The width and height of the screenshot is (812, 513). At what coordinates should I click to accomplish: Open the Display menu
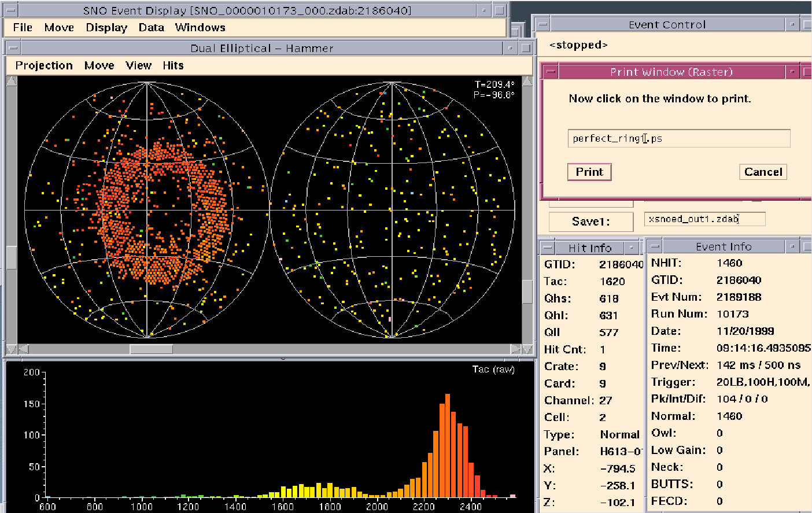[106, 28]
